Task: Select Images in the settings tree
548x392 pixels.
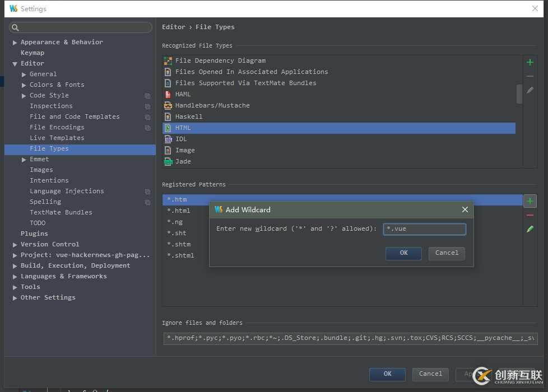Action: (x=41, y=170)
